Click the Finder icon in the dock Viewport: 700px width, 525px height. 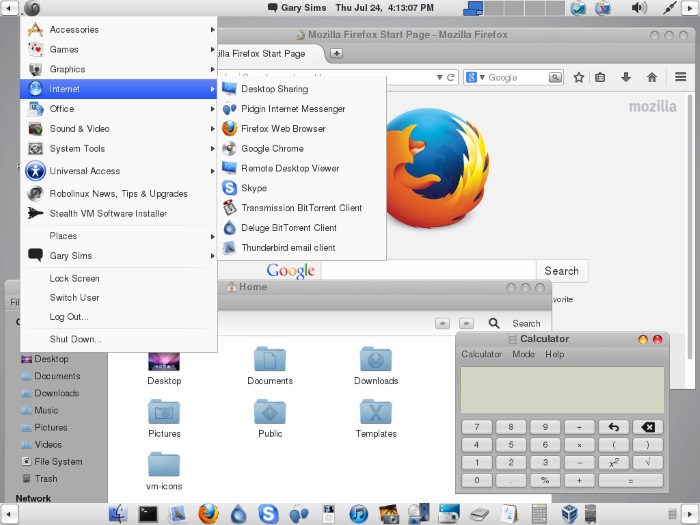pyautogui.click(x=118, y=513)
